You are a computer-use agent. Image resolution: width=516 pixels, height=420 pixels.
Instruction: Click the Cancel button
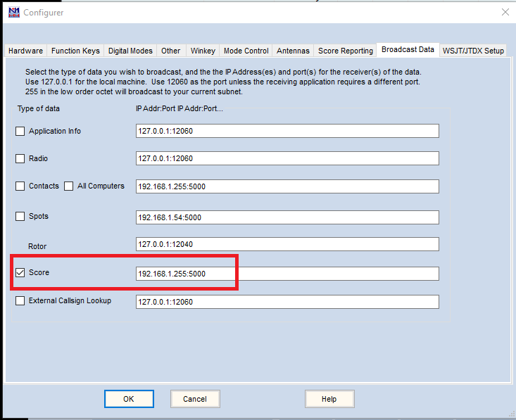coord(195,399)
